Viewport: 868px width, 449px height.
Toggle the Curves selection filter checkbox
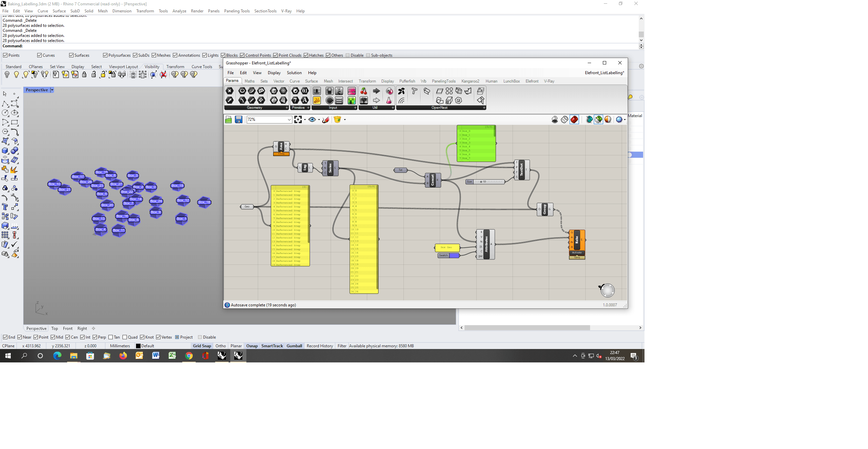(x=39, y=55)
